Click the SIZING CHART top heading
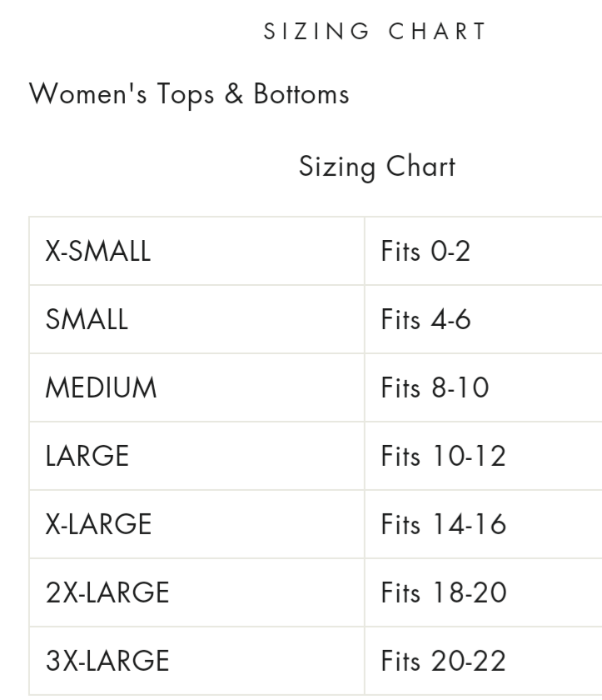The image size is (602, 700). pos(375,32)
